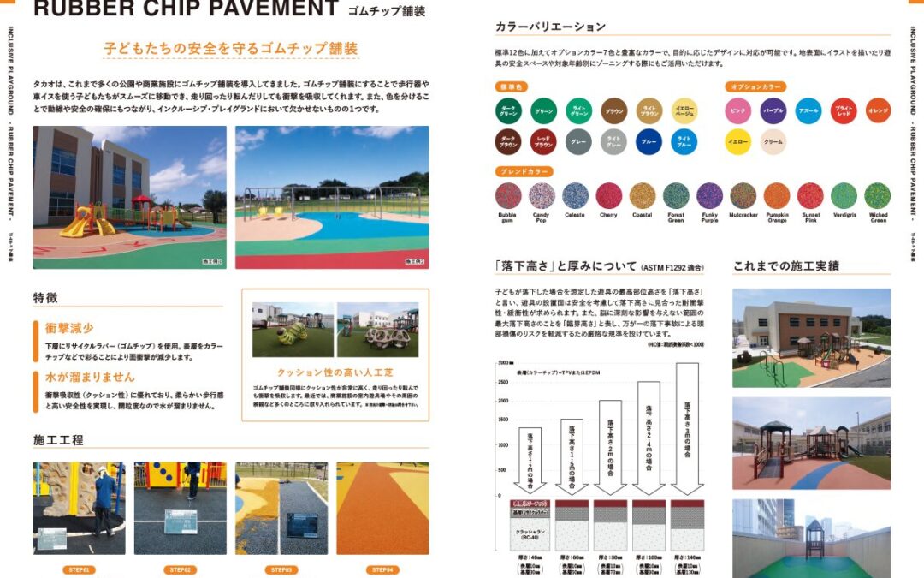Viewport: 924px width, 578px height.
Task: Click the 3m fall height arrow
Action: coord(686,428)
